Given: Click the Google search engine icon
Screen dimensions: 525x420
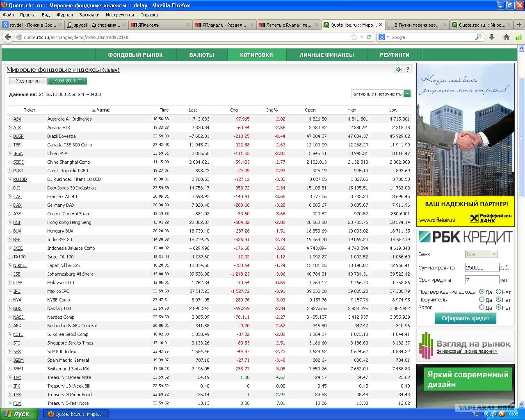Looking at the screenshot, I should coord(382,37).
